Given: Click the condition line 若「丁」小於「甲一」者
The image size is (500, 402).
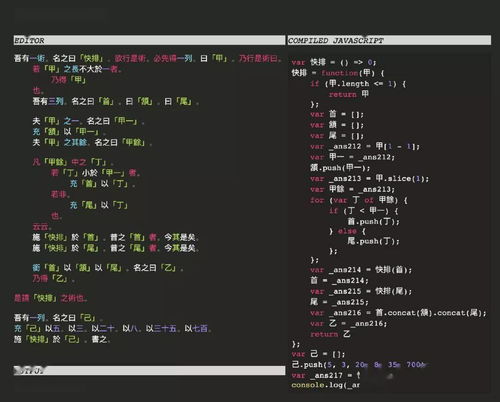Looking at the screenshot, I should [95, 173].
